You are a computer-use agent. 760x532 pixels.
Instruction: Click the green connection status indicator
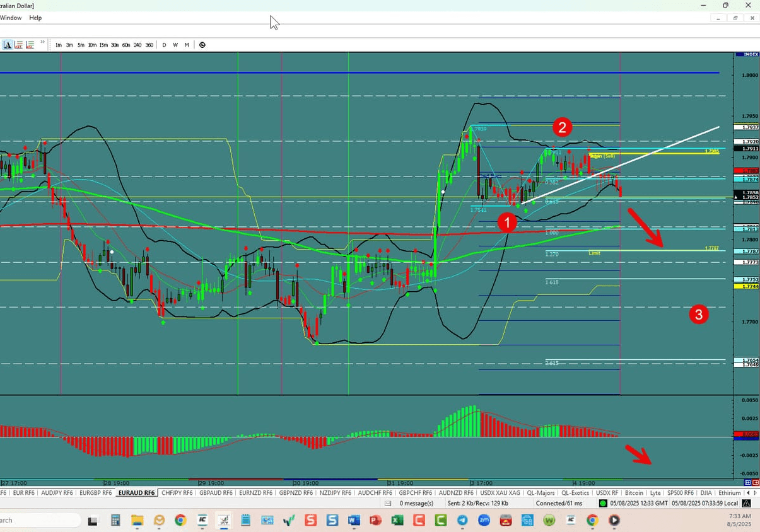603,503
